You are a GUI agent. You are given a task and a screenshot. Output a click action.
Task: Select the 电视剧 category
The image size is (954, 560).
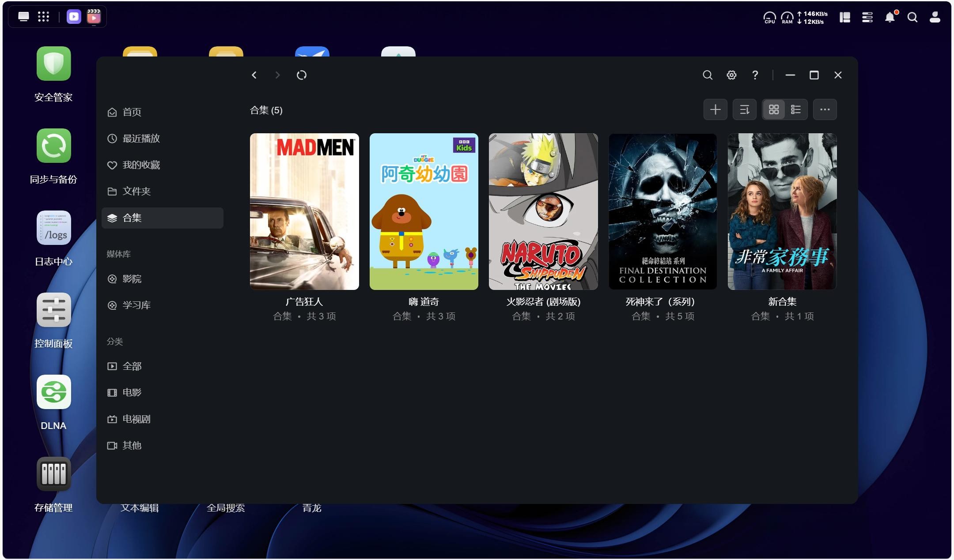click(136, 419)
